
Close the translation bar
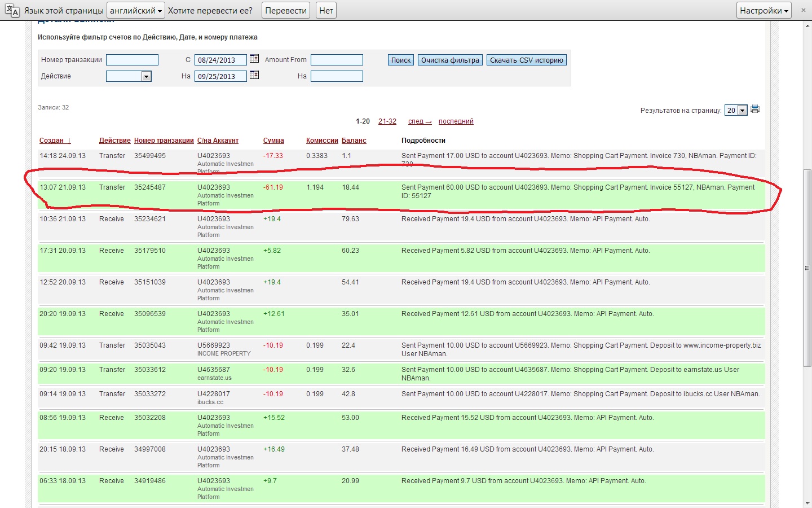coord(803,10)
